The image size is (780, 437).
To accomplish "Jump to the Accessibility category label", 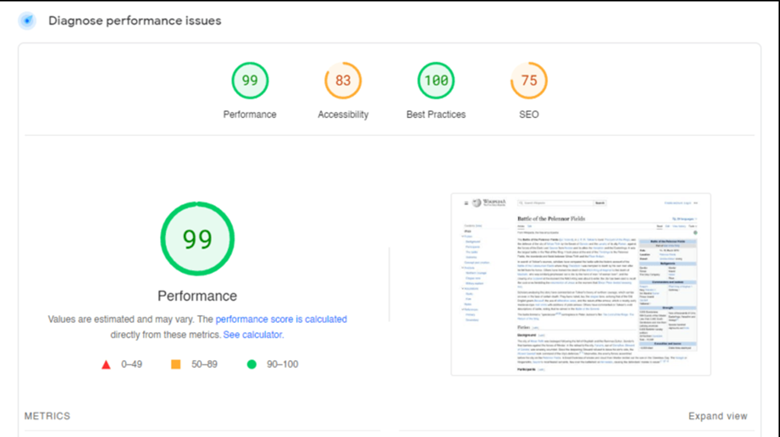I will (x=343, y=115).
